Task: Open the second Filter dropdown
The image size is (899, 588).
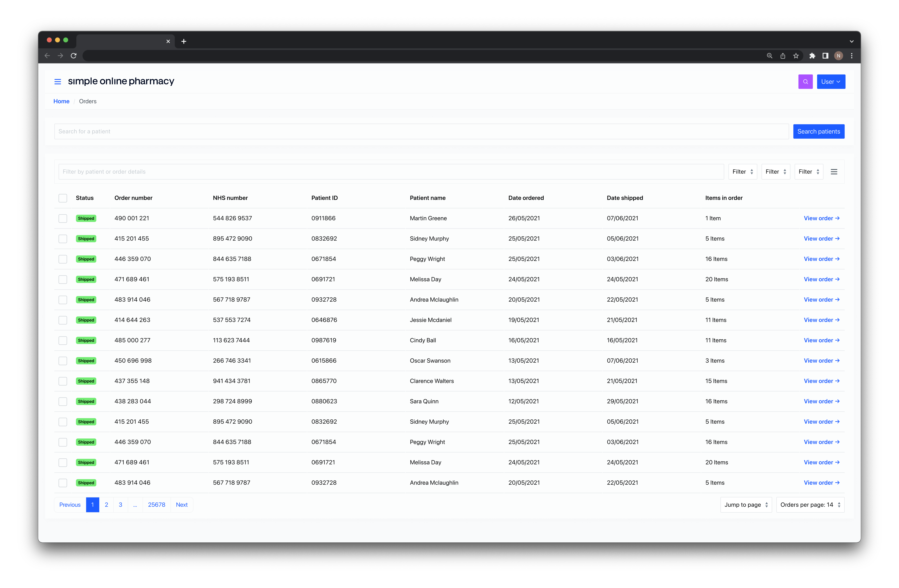Action: tap(775, 172)
